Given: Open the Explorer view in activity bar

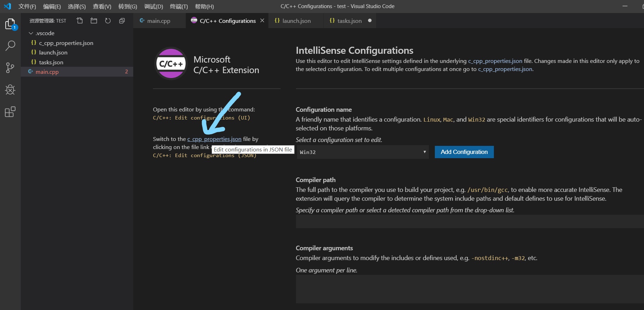Looking at the screenshot, I should click(10, 24).
